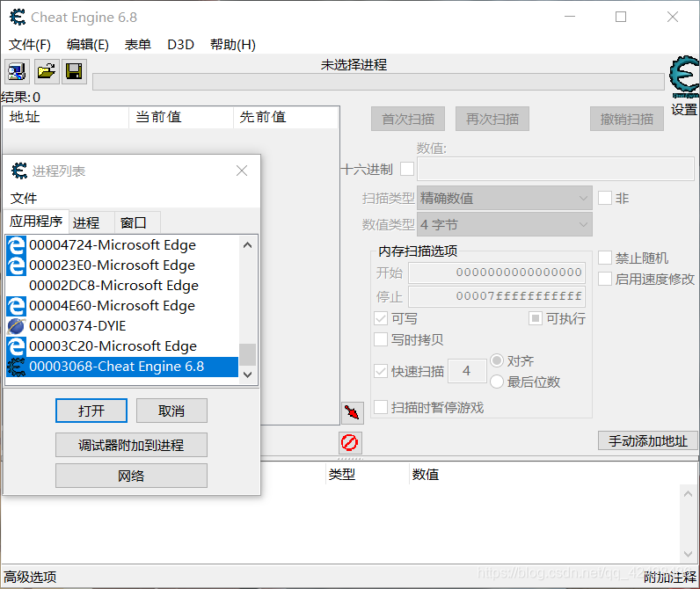
Task: Click the 首次扫描 button
Action: (x=408, y=119)
